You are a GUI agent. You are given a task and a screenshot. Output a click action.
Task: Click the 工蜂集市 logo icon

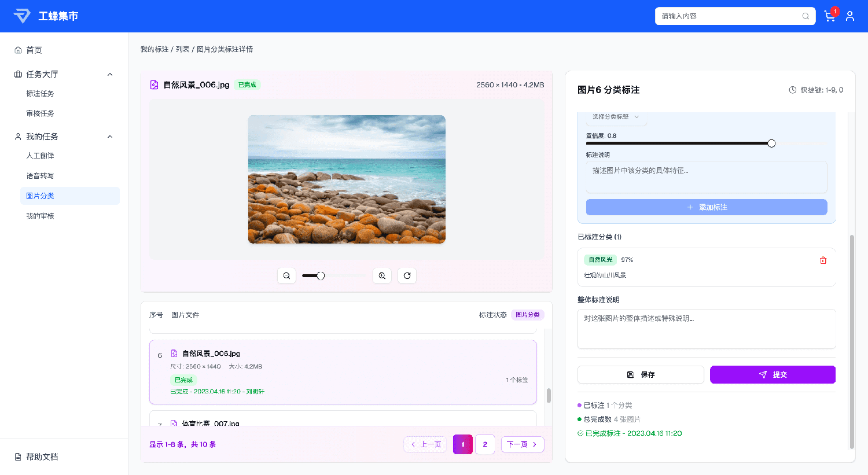pos(23,16)
